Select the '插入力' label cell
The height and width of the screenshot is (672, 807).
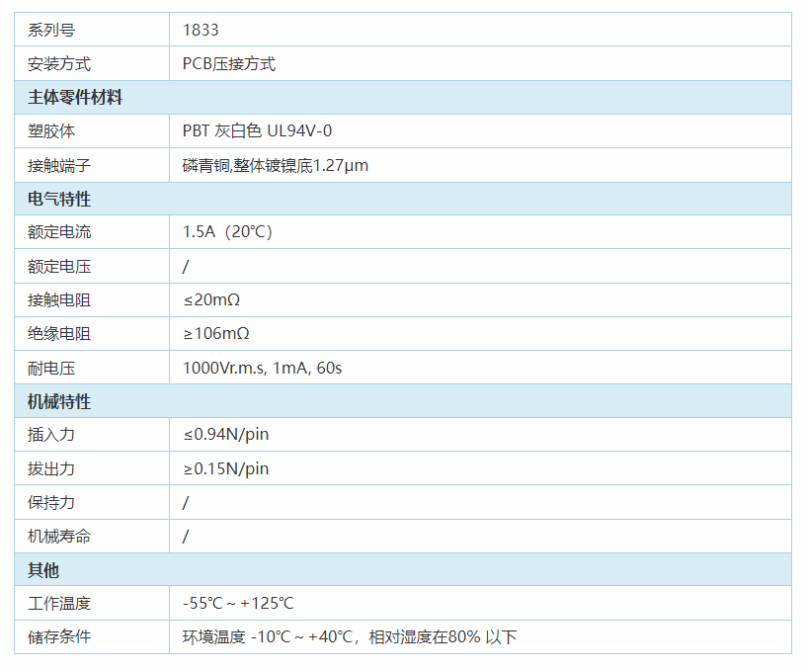point(92,435)
